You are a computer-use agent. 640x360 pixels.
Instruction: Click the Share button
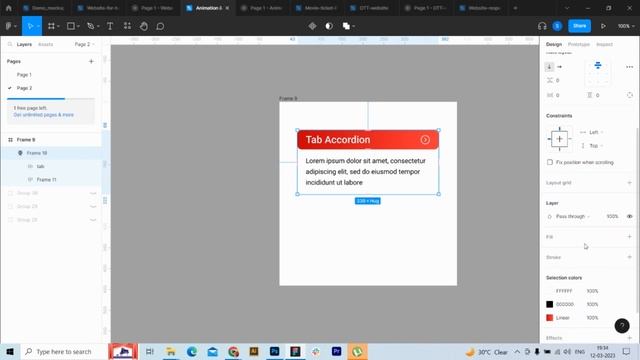[579, 26]
